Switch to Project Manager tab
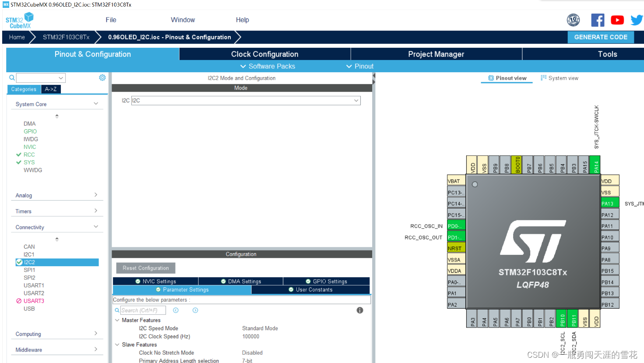Screen dimensions: 644x363 [436, 54]
